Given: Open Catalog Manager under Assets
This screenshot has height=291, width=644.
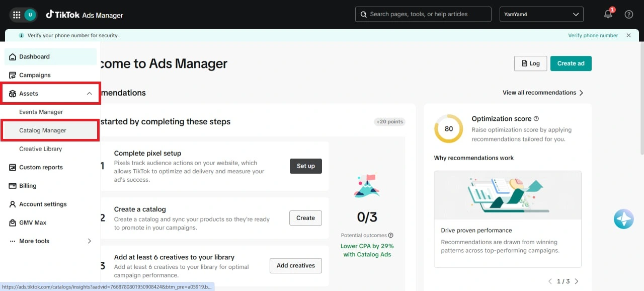Looking at the screenshot, I should pyautogui.click(x=50, y=130).
